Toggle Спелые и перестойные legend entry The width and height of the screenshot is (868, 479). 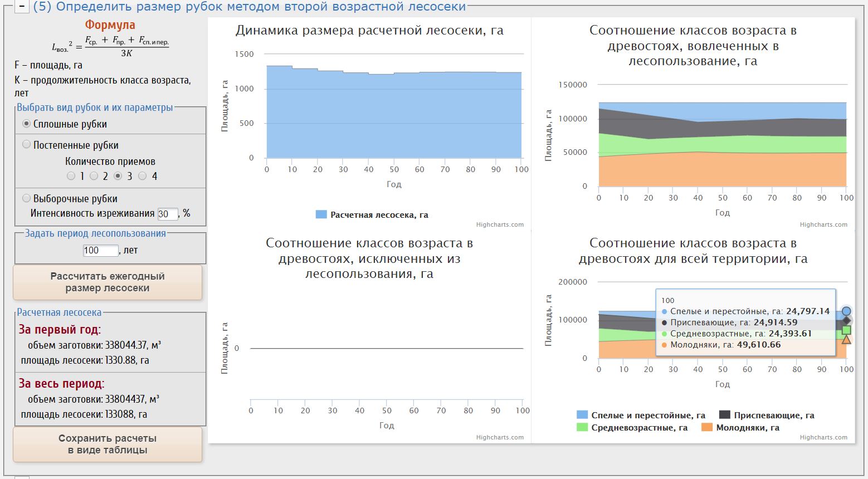[x=641, y=415]
